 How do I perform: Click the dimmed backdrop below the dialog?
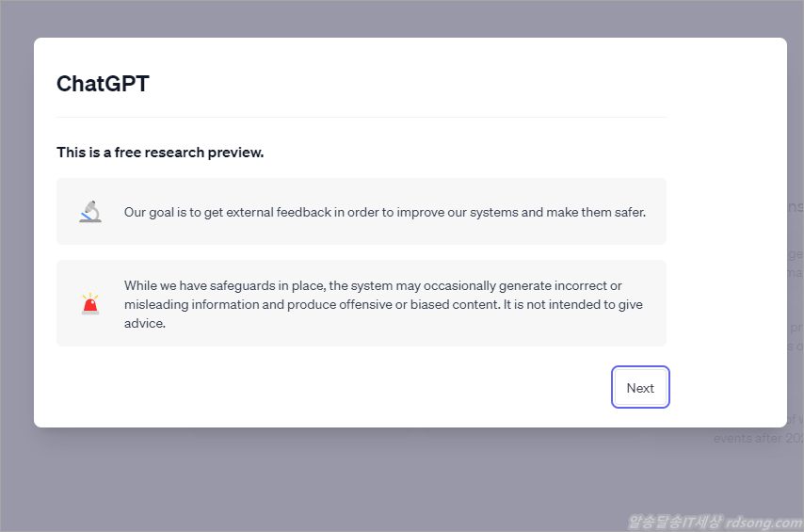[x=377, y=480]
